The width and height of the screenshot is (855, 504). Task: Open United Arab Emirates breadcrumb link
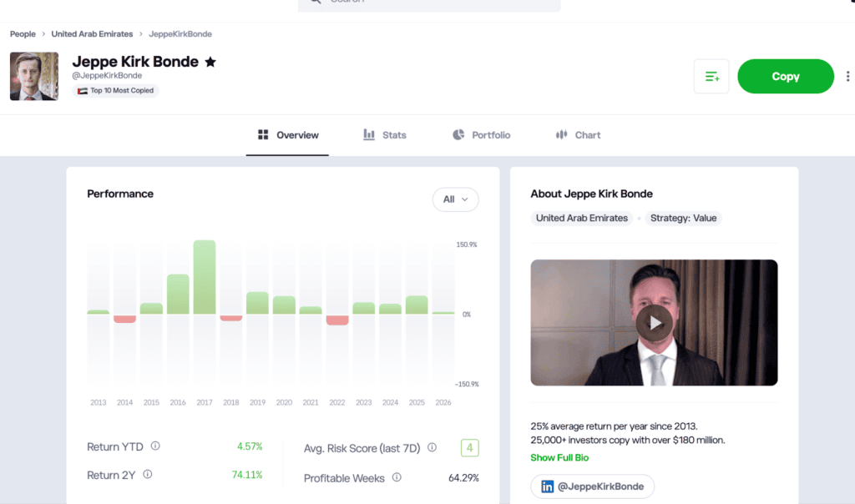92,34
